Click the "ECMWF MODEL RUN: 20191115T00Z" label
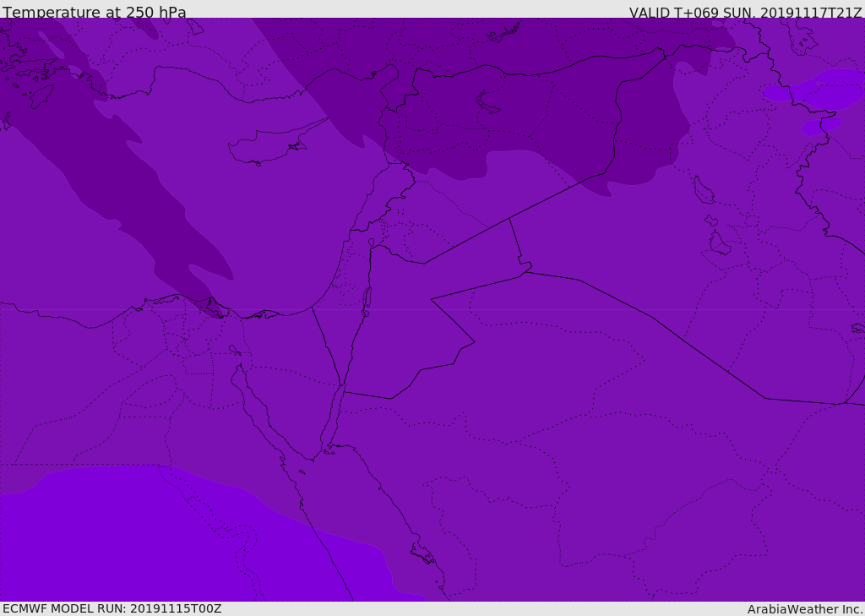The height and width of the screenshot is (616, 865). [112, 609]
